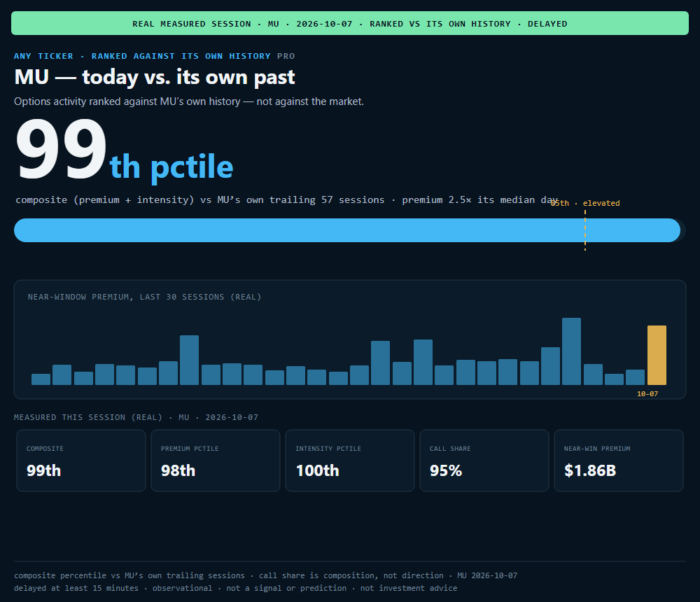Select the 'Any Ticker · Ranked Against Its Own History' label
Screen dimensions: 700x602
pyautogui.click(x=142, y=56)
